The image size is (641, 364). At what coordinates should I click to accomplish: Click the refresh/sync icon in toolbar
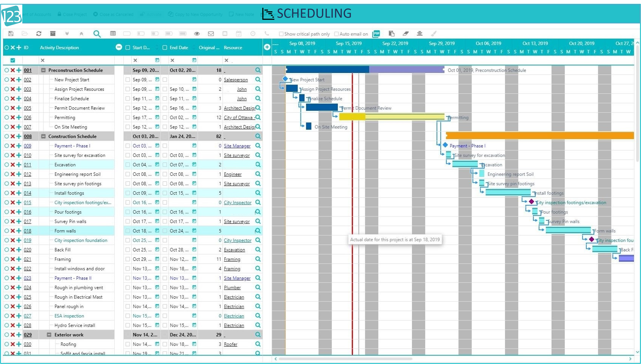pos(39,34)
